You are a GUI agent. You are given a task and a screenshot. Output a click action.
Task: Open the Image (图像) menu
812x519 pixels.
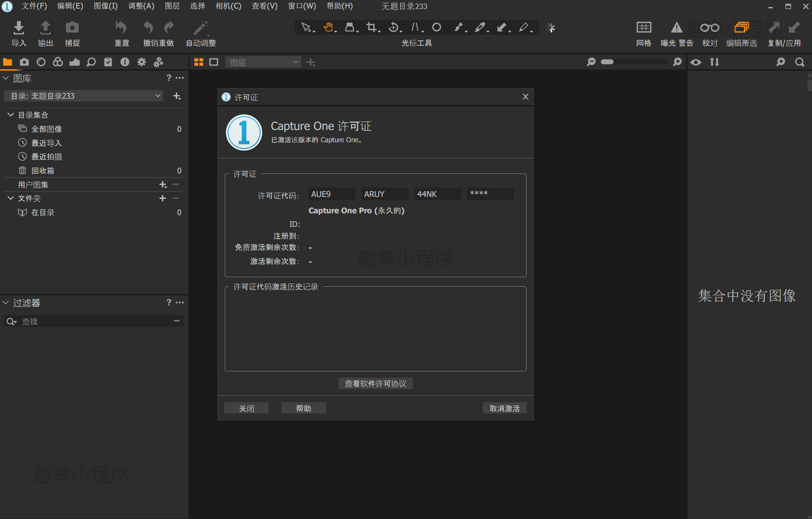pyautogui.click(x=106, y=6)
